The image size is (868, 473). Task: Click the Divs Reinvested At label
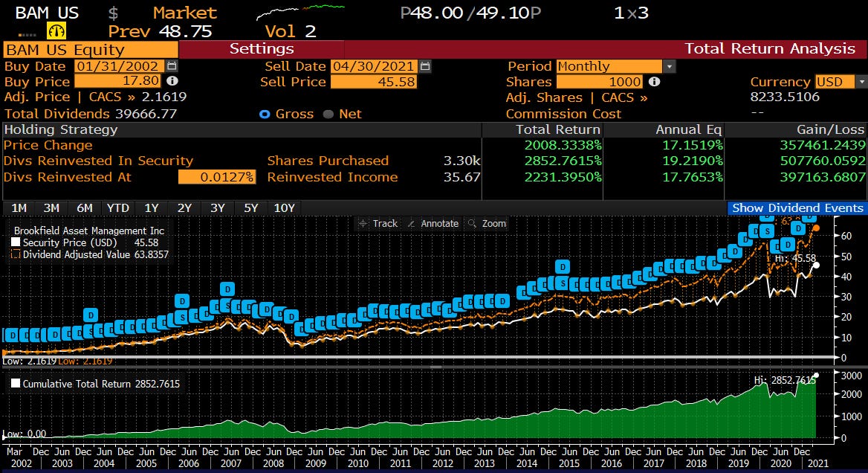click(67, 177)
